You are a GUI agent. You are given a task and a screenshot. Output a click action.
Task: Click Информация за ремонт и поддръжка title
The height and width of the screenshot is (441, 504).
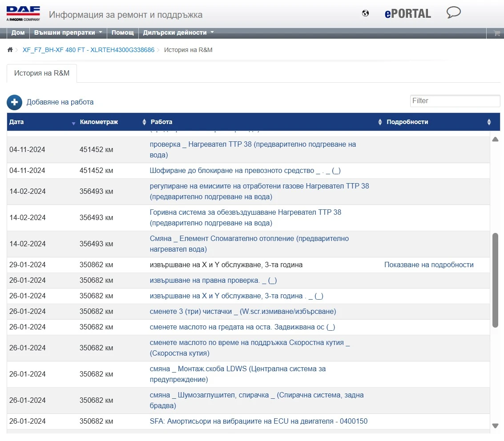[125, 15]
